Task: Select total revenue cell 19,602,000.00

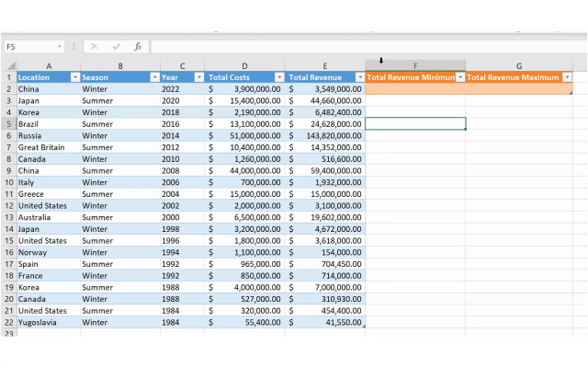Action: [325, 217]
